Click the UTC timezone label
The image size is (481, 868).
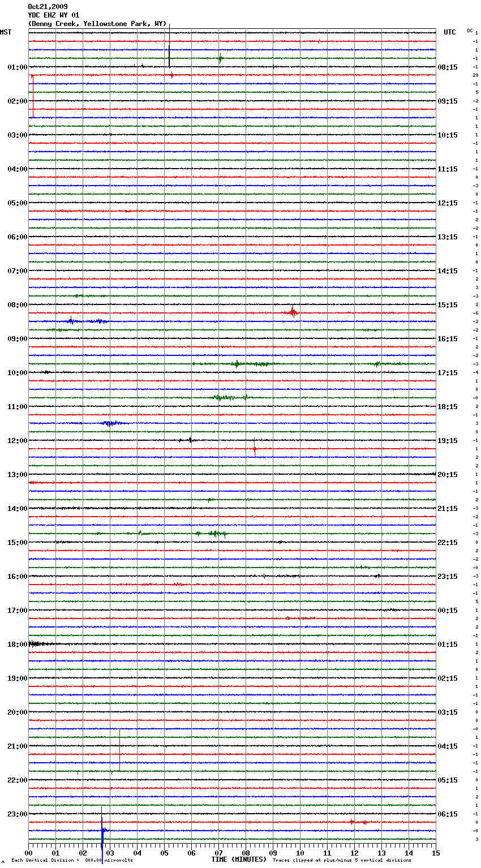(x=449, y=32)
